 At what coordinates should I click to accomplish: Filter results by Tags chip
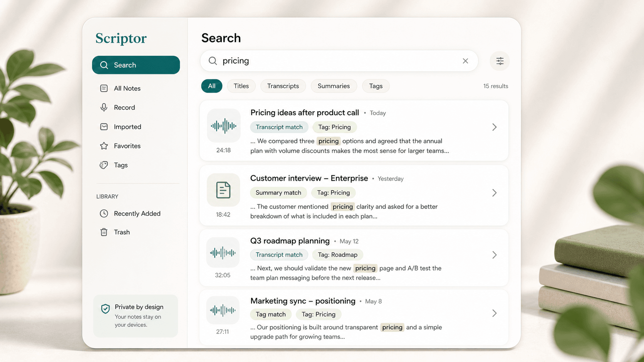tap(376, 86)
